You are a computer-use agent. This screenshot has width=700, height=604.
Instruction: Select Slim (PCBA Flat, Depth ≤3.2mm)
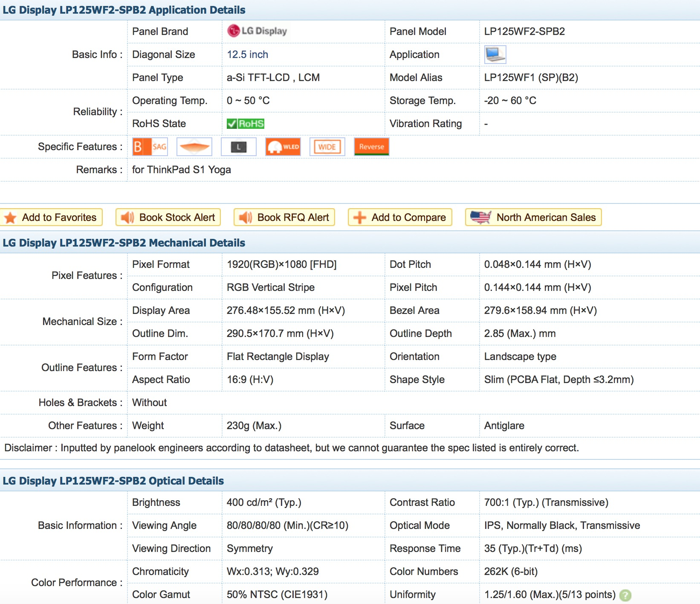click(559, 380)
